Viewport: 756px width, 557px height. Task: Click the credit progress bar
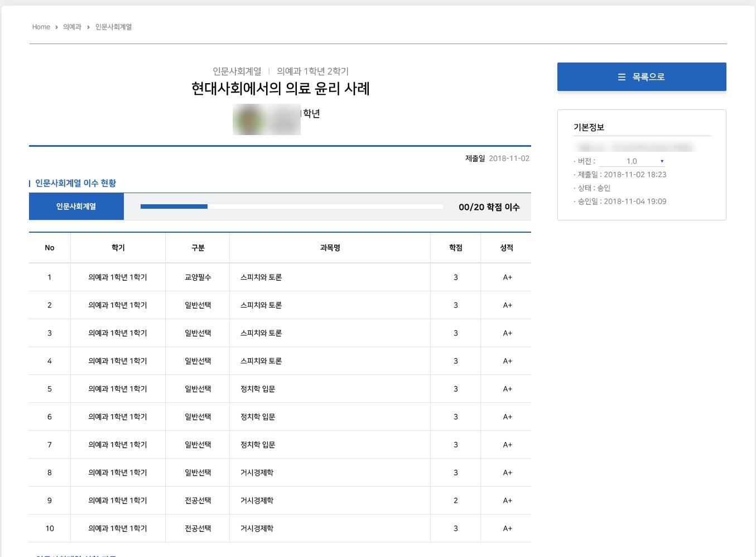coord(292,207)
